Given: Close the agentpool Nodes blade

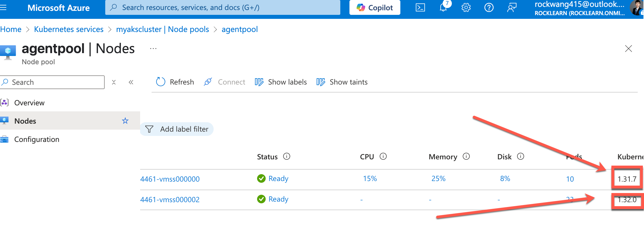Looking at the screenshot, I should (628, 49).
